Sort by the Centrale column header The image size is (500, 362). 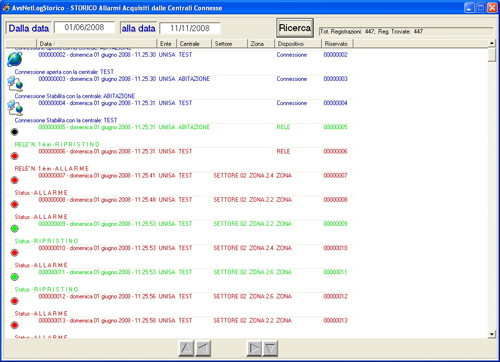click(x=194, y=44)
